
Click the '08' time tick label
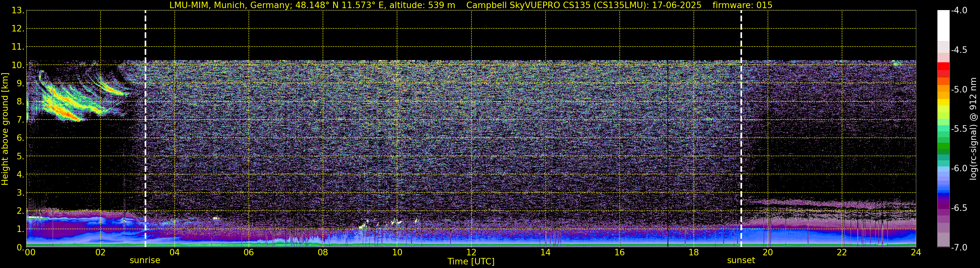323,252
